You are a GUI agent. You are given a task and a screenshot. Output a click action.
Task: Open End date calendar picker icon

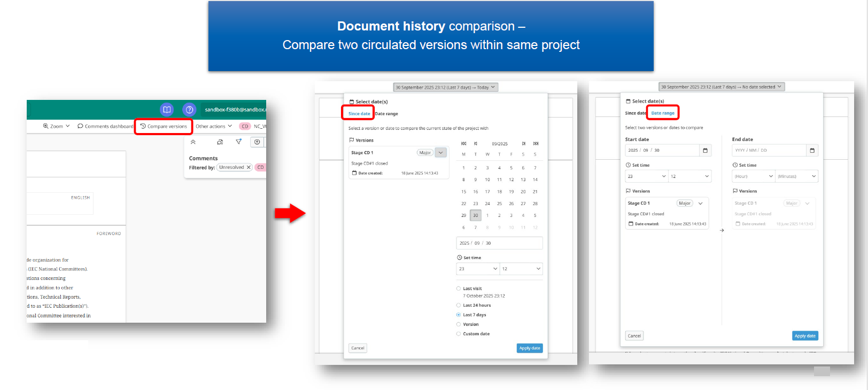coord(812,151)
